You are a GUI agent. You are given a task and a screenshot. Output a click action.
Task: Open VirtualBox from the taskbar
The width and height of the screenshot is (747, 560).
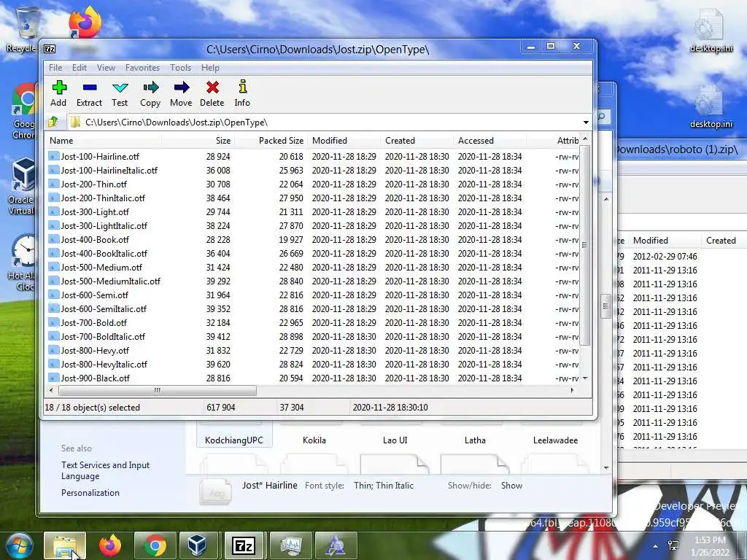click(198, 545)
